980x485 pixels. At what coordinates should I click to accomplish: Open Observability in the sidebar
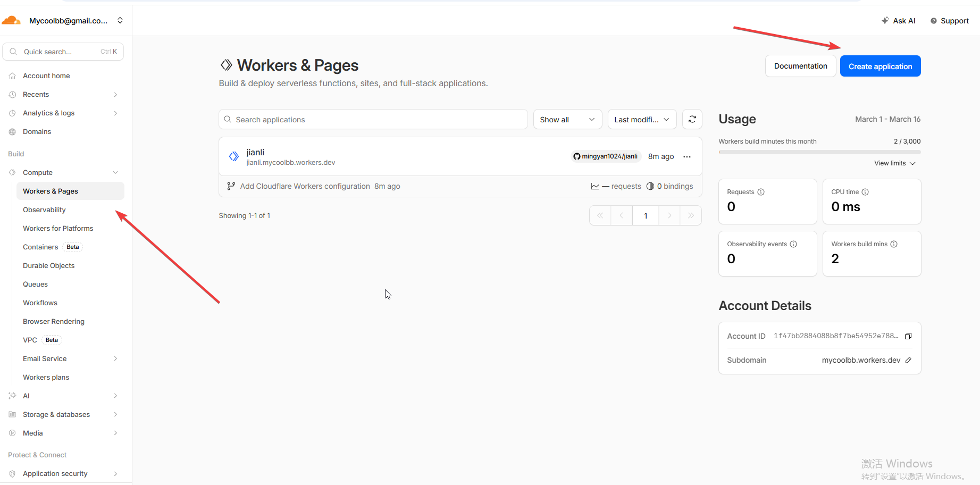click(x=44, y=210)
